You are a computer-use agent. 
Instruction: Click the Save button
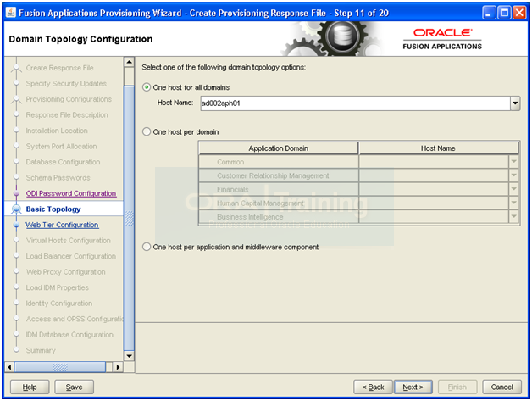74,387
